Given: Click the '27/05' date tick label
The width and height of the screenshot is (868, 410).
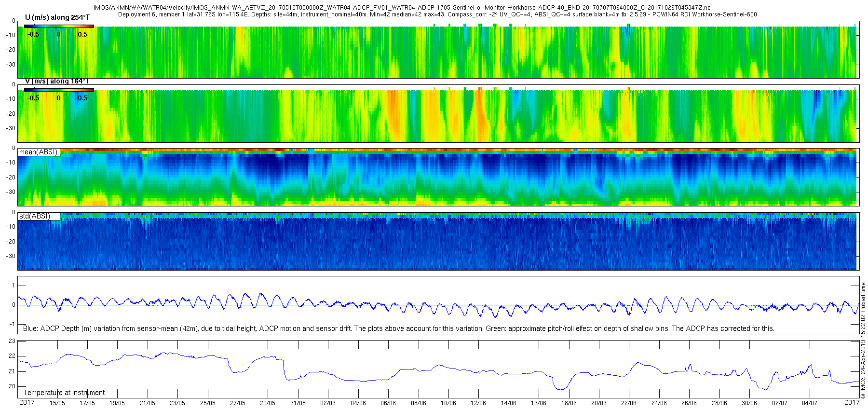Looking at the screenshot, I should (x=238, y=403).
